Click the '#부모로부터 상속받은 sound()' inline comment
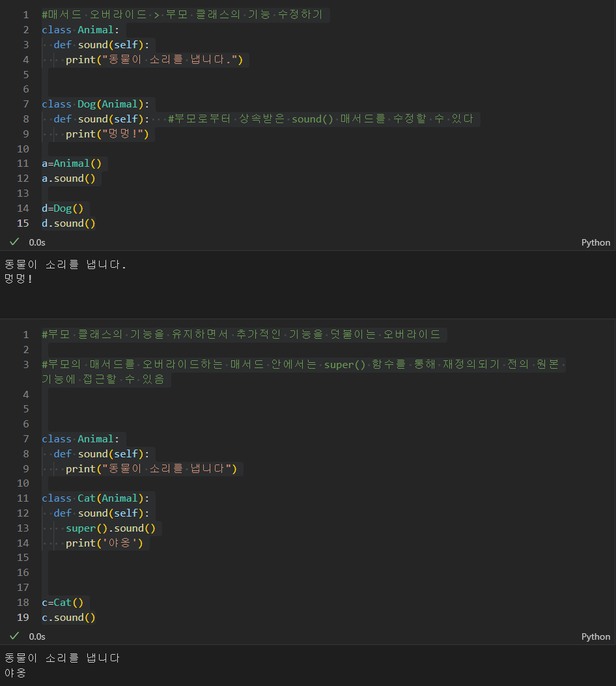The image size is (616, 686). pyautogui.click(x=320, y=119)
